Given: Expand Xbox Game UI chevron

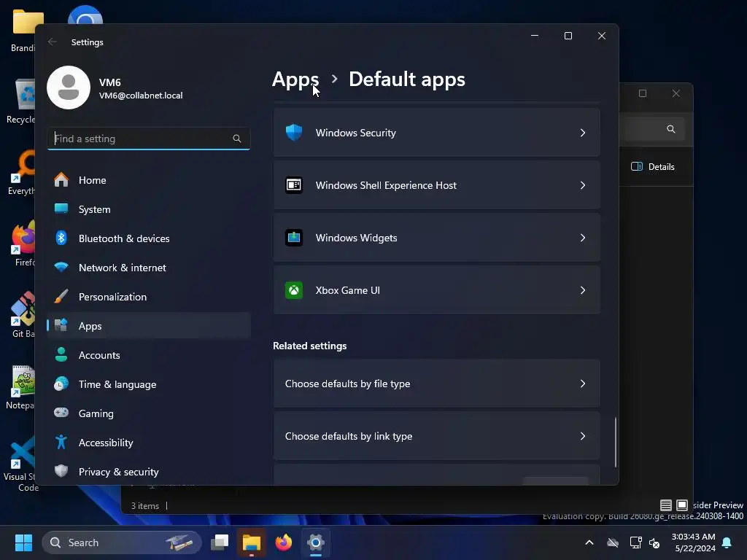Looking at the screenshot, I should click(x=583, y=290).
